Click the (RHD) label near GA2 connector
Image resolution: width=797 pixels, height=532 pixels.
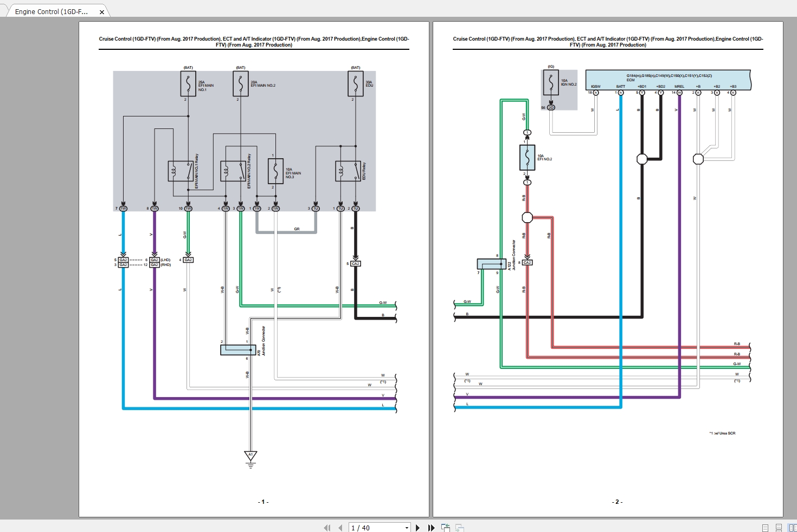[165, 265]
